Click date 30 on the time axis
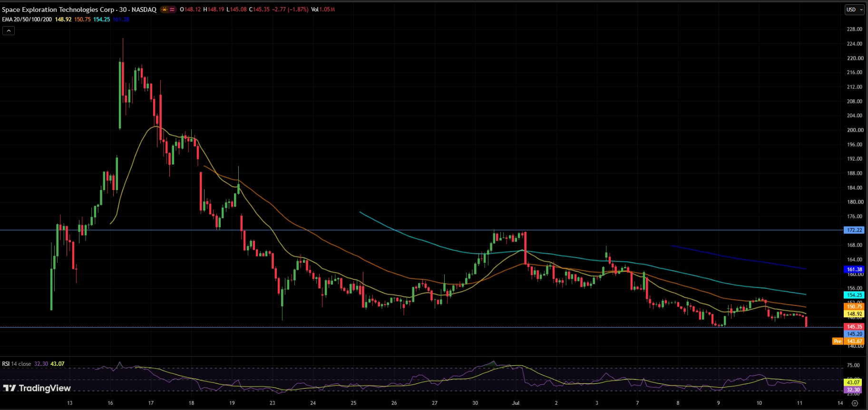The image size is (868, 410). coord(475,403)
